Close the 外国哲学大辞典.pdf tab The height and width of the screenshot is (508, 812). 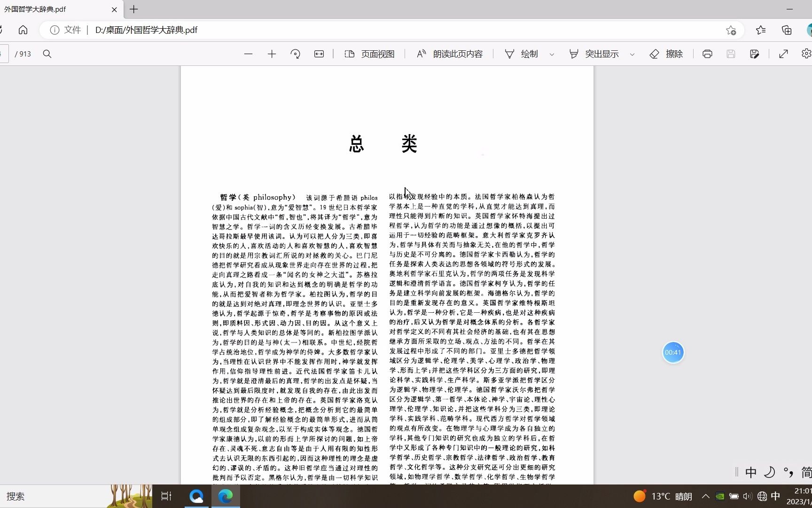click(114, 9)
